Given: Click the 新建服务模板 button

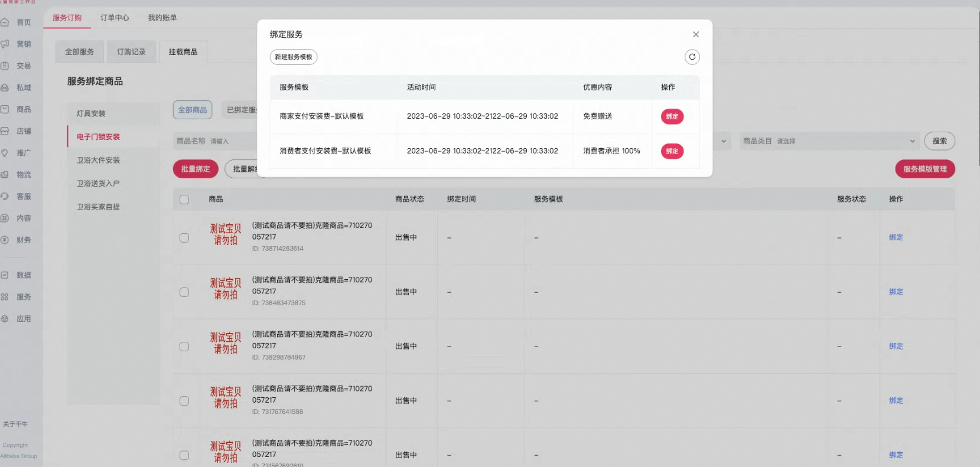Looking at the screenshot, I should [294, 57].
